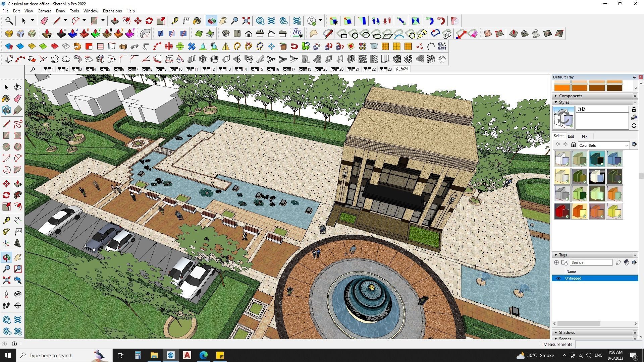
Task: Click the Zoom Extents tool in top toolbar
Action: 246,21
